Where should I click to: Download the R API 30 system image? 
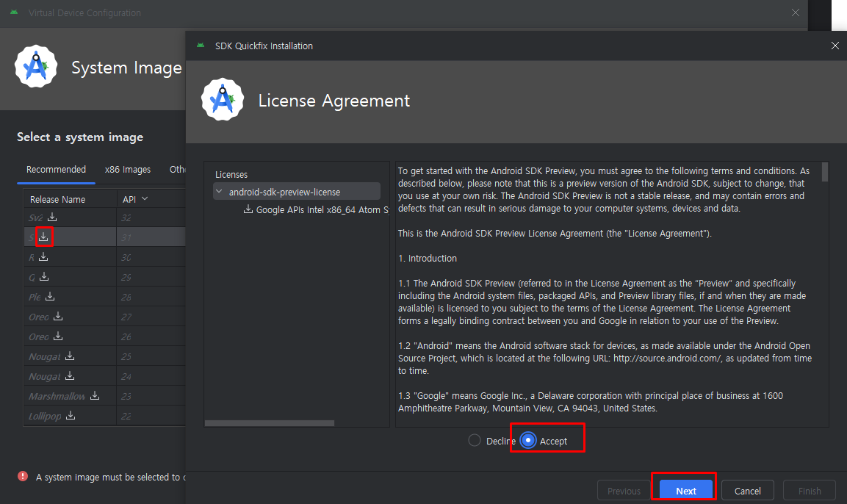point(44,256)
